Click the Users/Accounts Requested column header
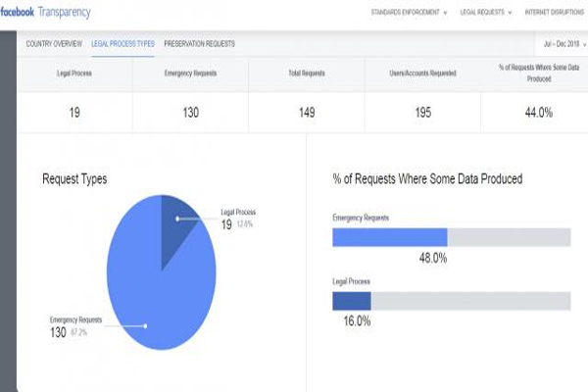 (x=422, y=73)
